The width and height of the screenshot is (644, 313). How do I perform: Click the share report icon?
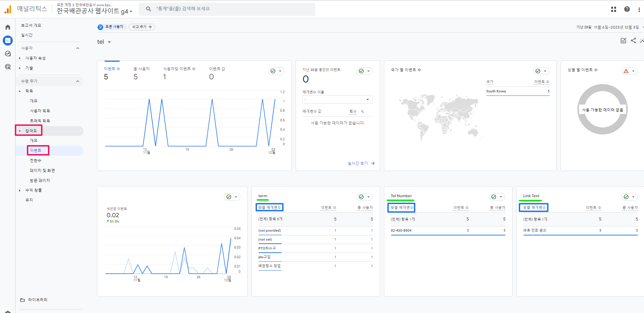point(633,41)
